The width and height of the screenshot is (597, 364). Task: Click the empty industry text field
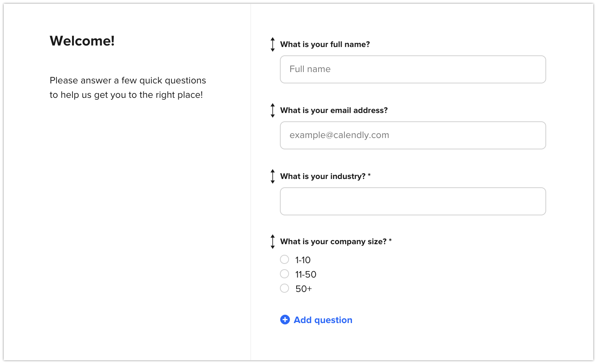pos(413,201)
